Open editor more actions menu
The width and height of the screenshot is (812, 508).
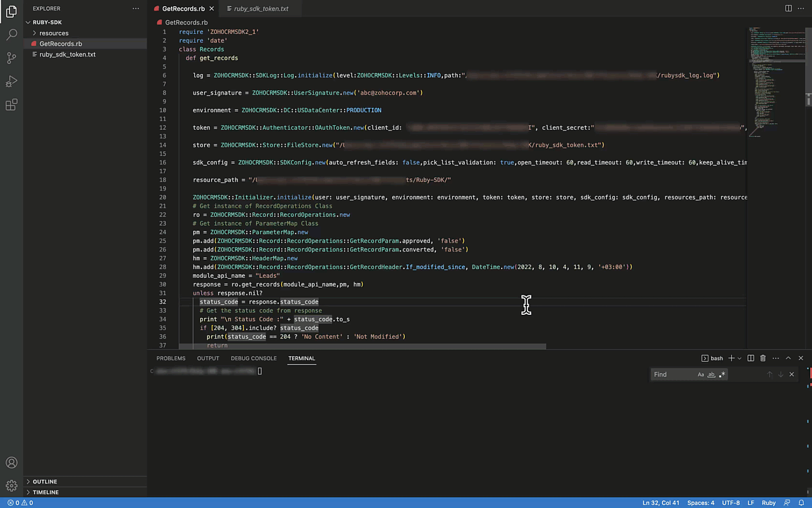[801, 8]
